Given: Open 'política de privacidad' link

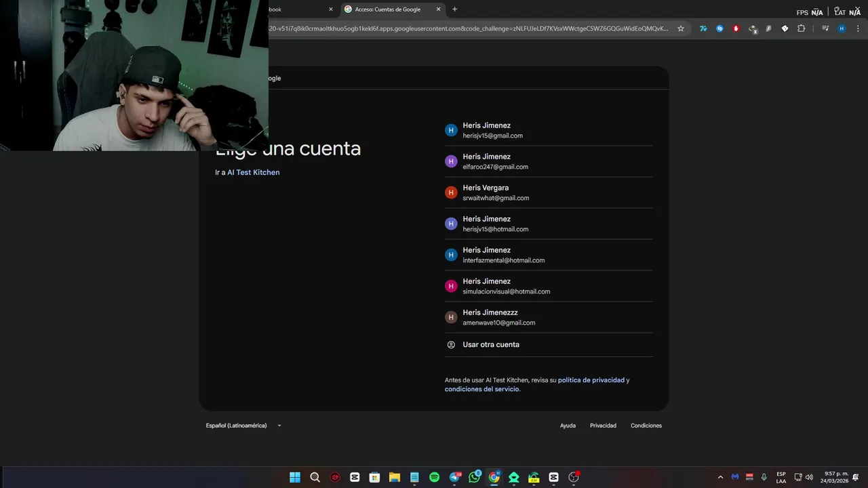Looking at the screenshot, I should tap(591, 380).
